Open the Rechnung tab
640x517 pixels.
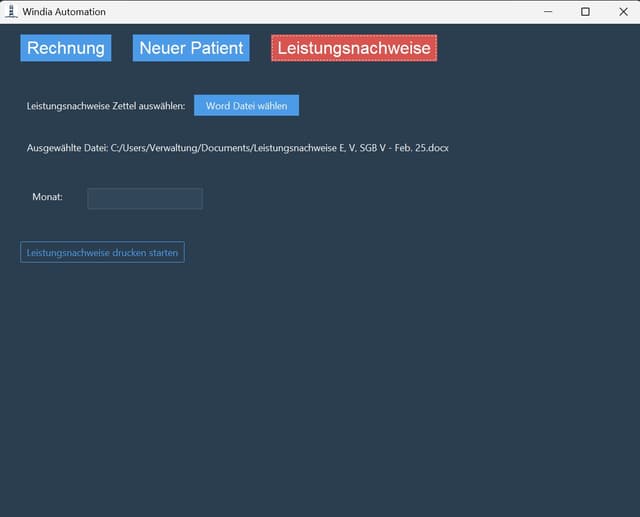pyautogui.click(x=65, y=48)
